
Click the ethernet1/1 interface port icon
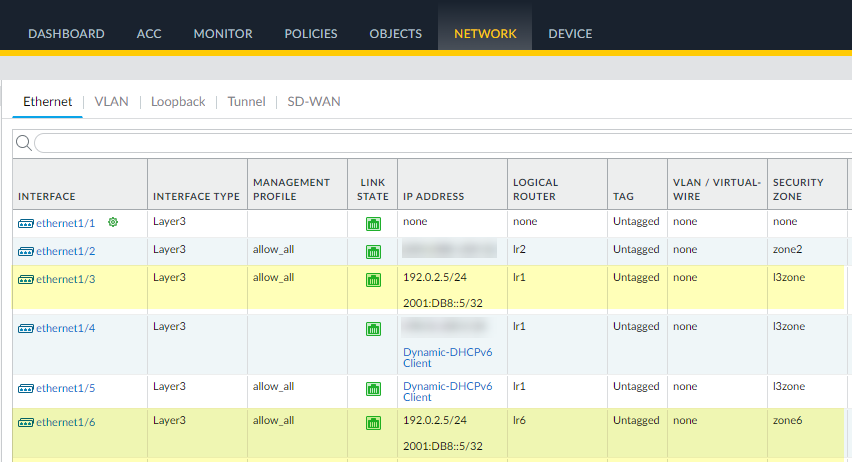[x=26, y=223]
